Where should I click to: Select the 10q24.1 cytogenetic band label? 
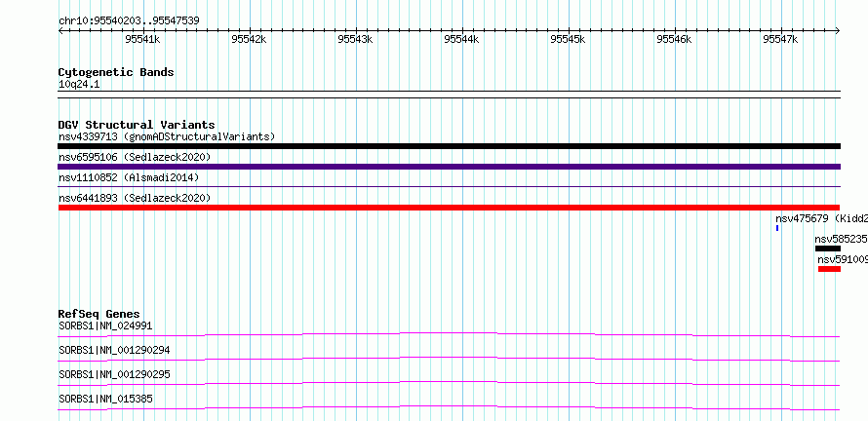[79, 85]
